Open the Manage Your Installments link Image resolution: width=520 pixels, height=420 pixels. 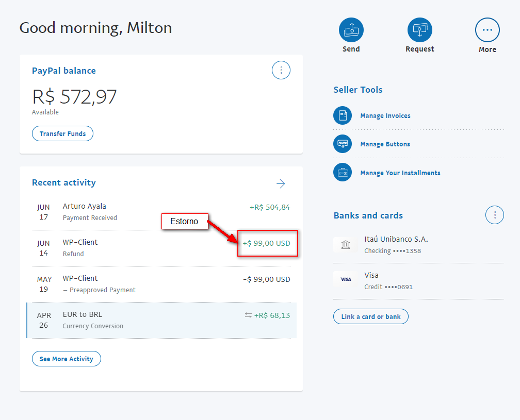click(400, 173)
